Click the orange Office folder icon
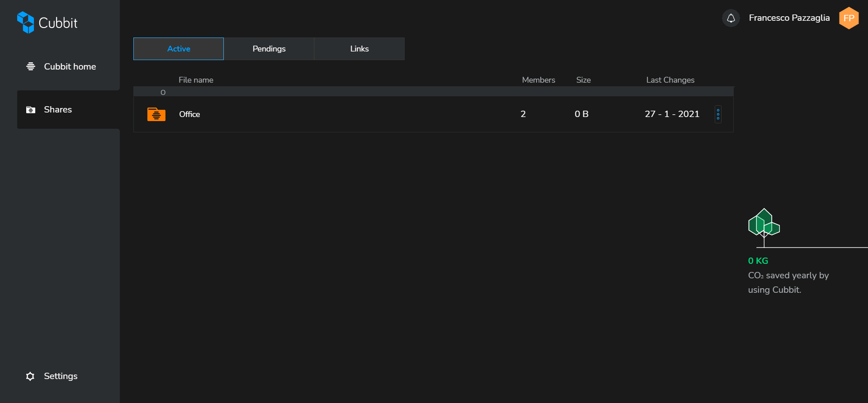The height and width of the screenshot is (403, 868). [x=156, y=114]
